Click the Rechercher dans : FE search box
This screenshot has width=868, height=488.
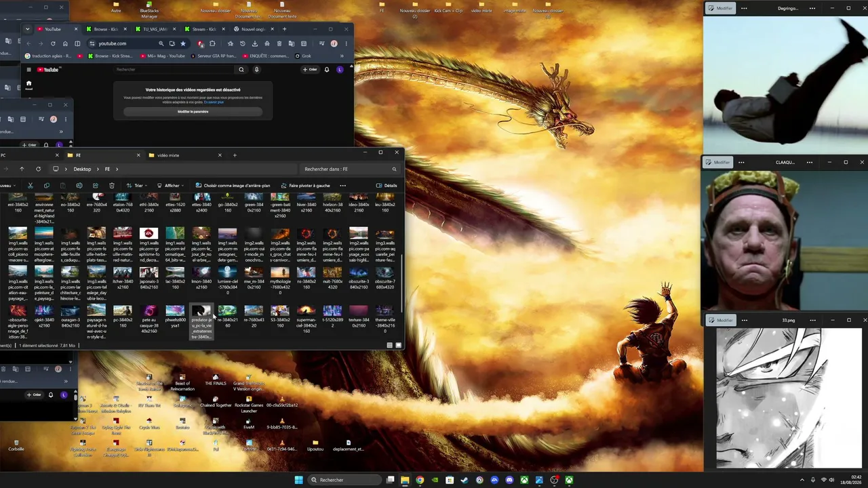click(x=349, y=169)
